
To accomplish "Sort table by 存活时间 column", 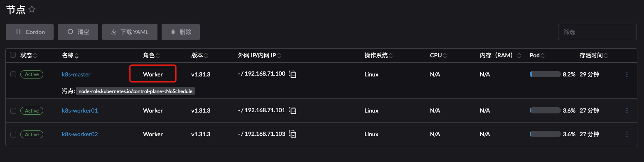I will pos(593,55).
